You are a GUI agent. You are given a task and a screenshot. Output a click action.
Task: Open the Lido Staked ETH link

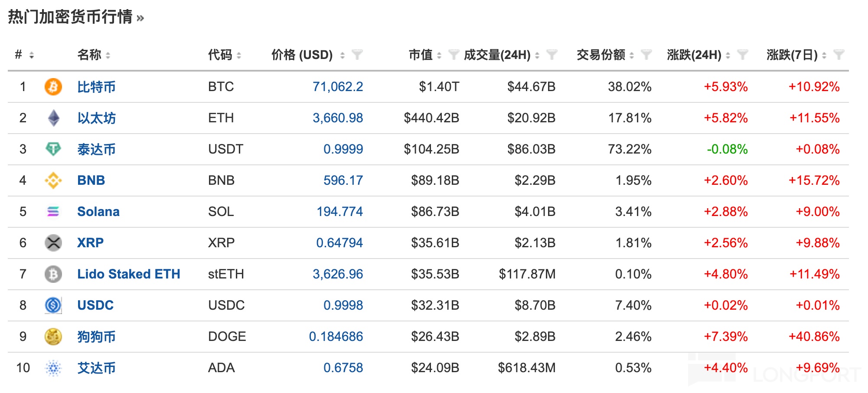[128, 274]
